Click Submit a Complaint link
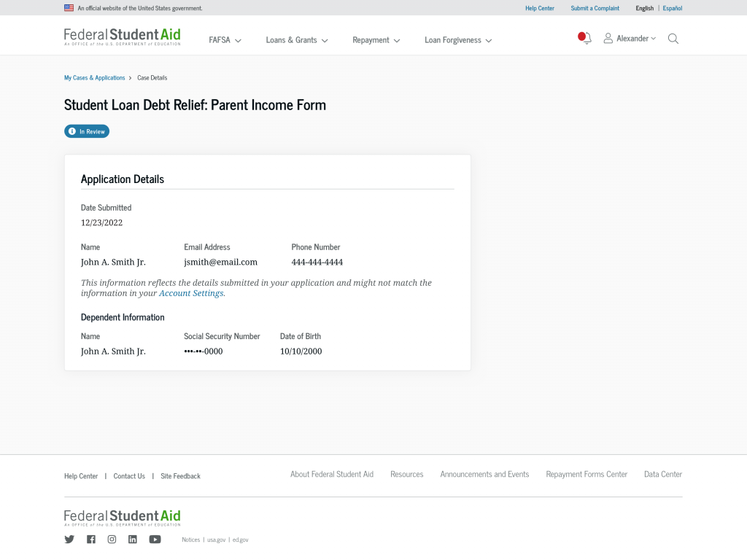 click(x=595, y=8)
